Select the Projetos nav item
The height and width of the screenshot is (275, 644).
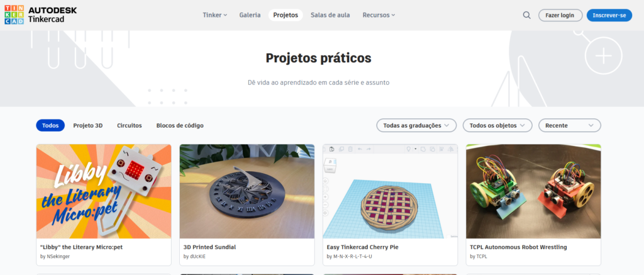pos(286,15)
